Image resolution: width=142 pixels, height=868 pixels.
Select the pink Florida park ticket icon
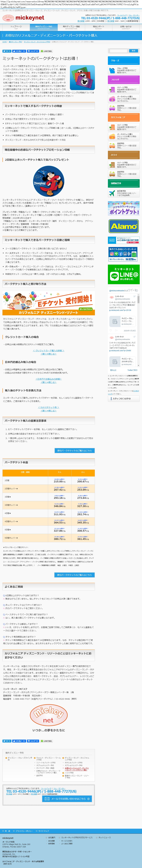click(x=112, y=98)
